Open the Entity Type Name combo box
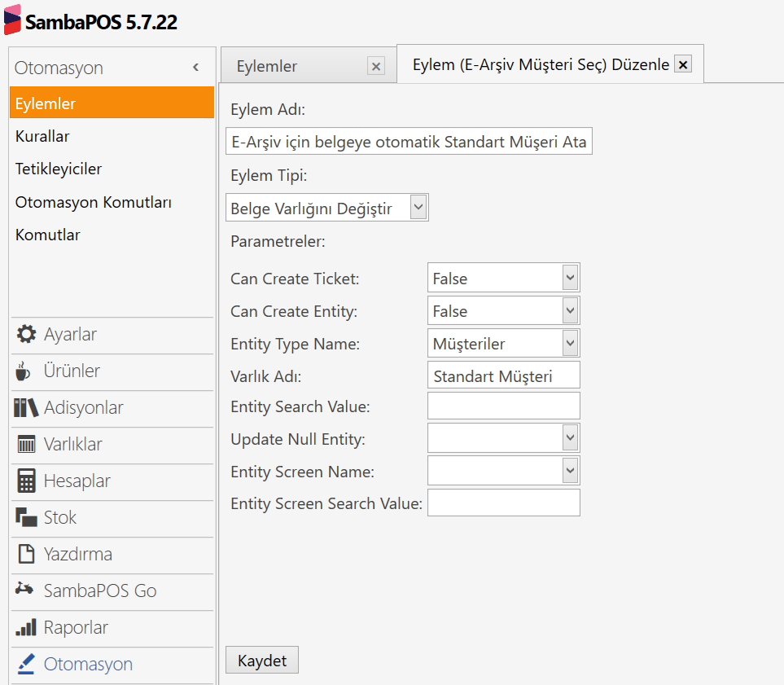The width and height of the screenshot is (784, 685). 570,343
